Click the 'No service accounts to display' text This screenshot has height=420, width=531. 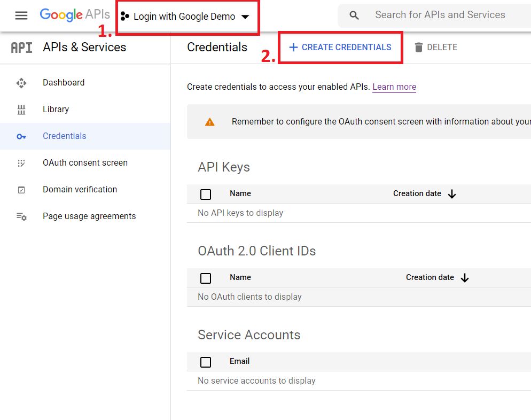[256, 381]
